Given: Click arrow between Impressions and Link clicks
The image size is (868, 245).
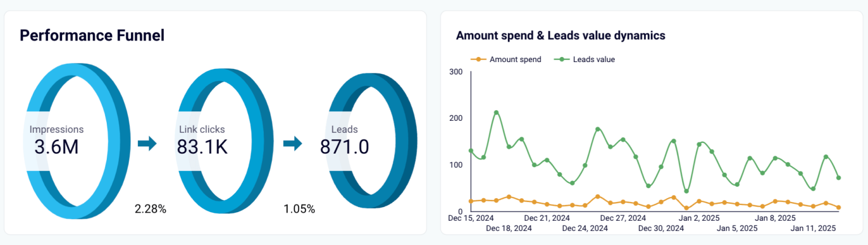Looking at the screenshot, I should (x=147, y=143).
